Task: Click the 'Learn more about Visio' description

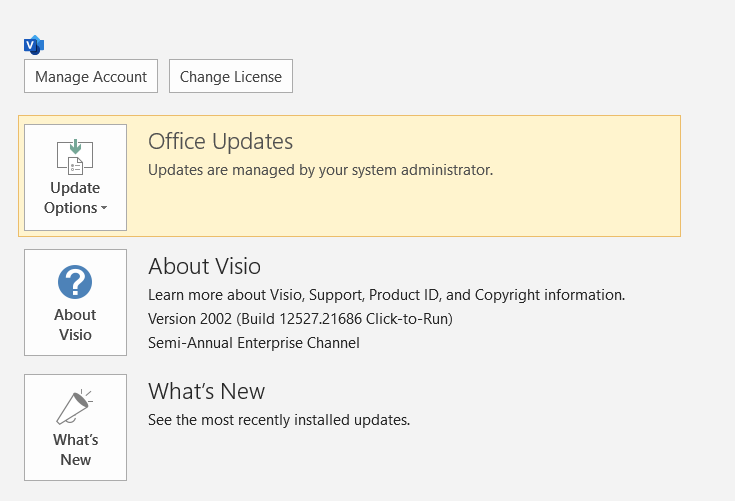Action: (386, 295)
